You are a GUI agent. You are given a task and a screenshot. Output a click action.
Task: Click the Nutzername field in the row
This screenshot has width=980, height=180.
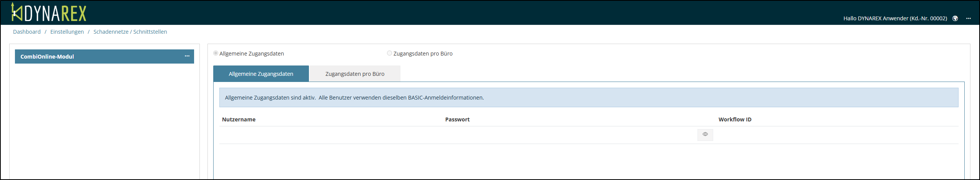[329, 135]
